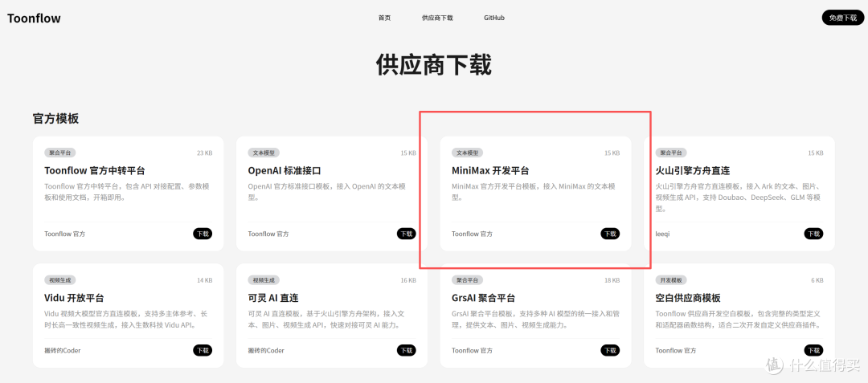Click the 6 KB file size

click(x=817, y=280)
